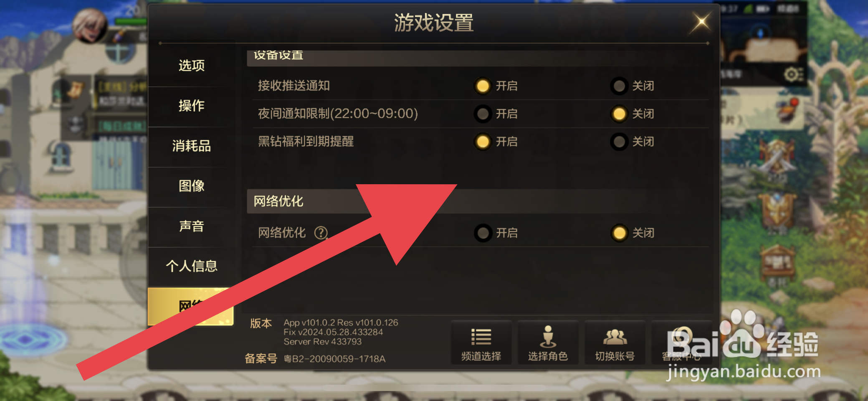Go to the 图像 settings tab
This screenshot has height=401, width=868.
pyautogui.click(x=191, y=186)
